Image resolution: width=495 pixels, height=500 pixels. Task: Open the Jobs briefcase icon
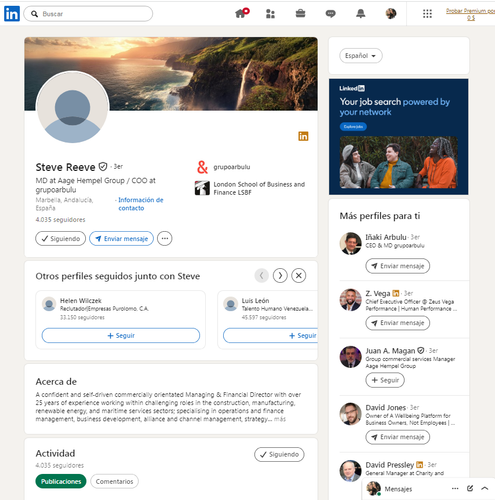click(300, 13)
